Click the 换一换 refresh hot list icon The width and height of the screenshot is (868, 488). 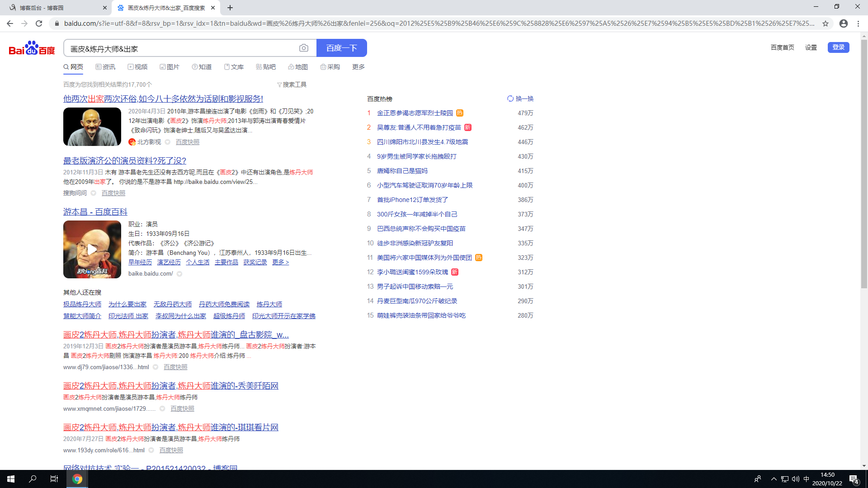pyautogui.click(x=510, y=99)
